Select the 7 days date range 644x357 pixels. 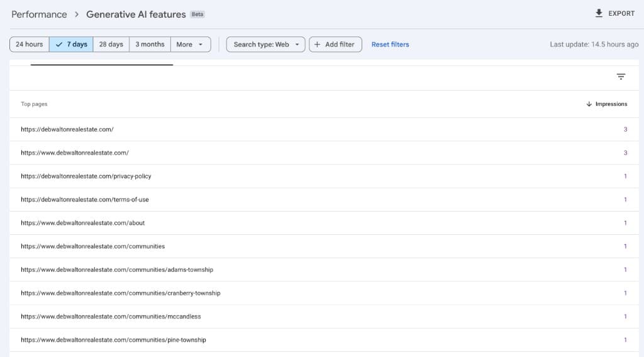(x=71, y=45)
